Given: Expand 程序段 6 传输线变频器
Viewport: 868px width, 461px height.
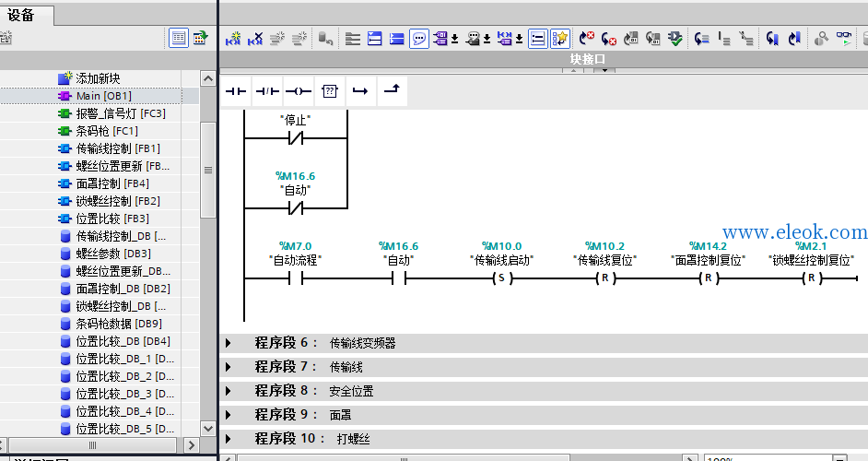Looking at the screenshot, I should [229, 343].
